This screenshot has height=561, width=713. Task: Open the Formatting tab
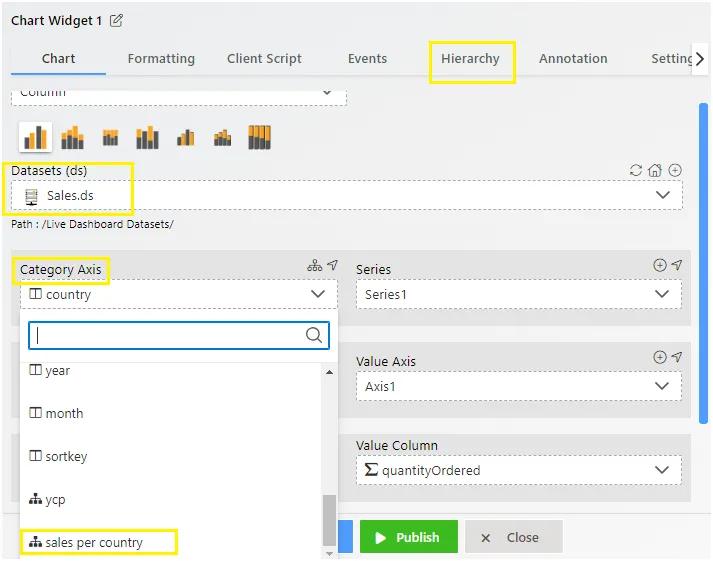[161, 59]
